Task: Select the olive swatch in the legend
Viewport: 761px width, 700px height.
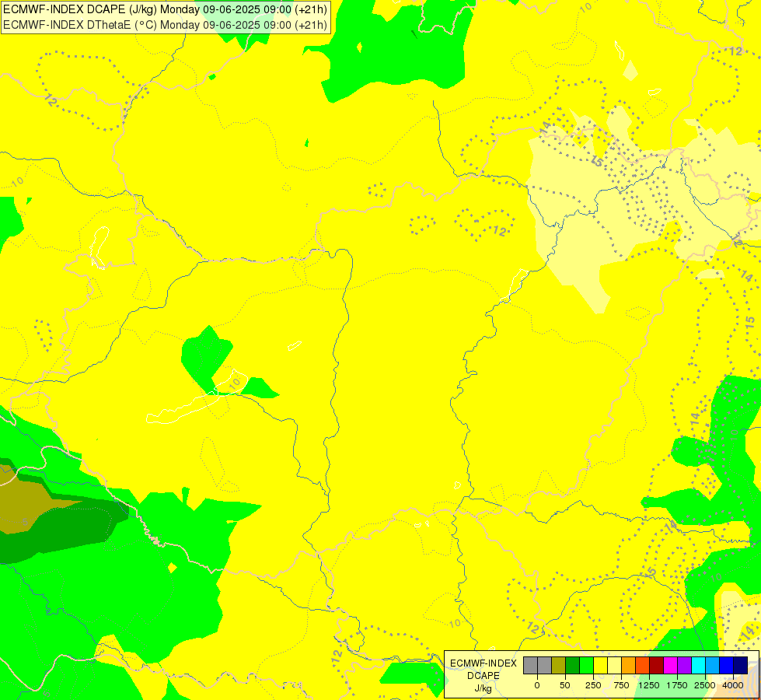Action: point(559,666)
